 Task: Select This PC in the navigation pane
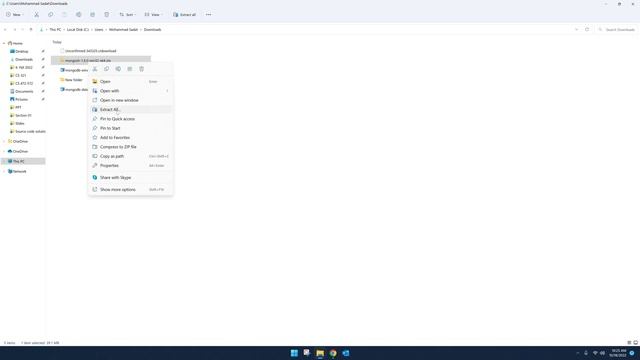pyautogui.click(x=24, y=162)
